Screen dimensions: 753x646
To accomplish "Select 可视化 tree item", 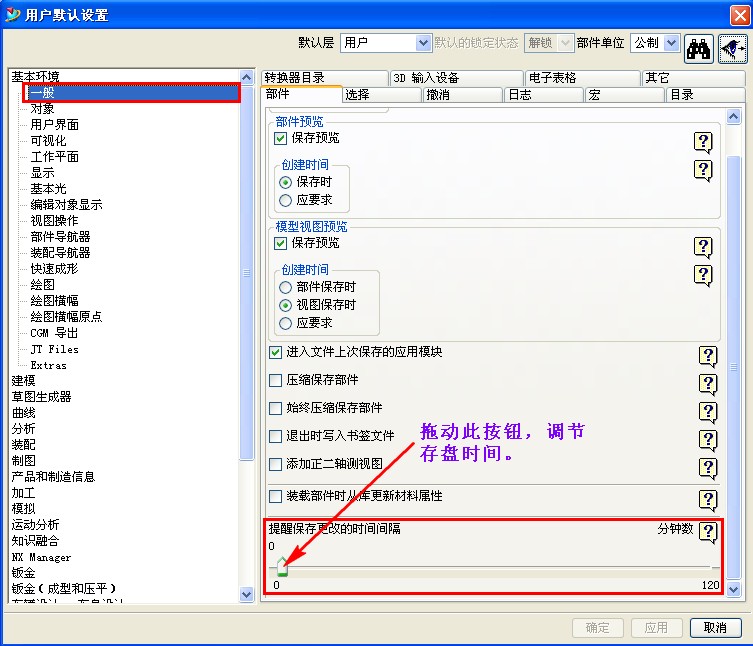I will 49,141.
